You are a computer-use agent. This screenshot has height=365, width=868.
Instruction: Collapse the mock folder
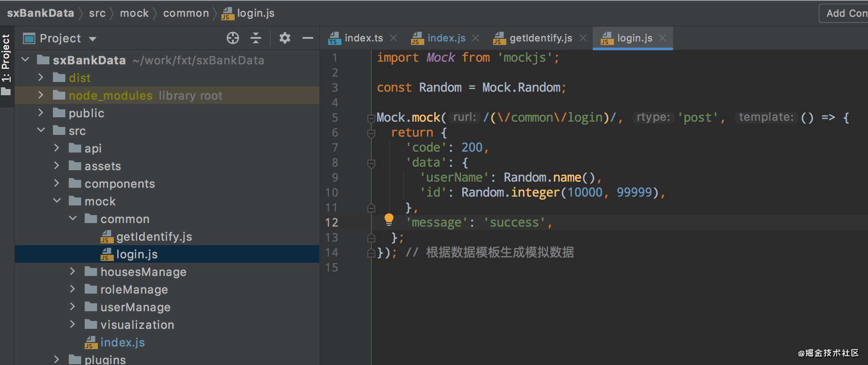(x=57, y=201)
